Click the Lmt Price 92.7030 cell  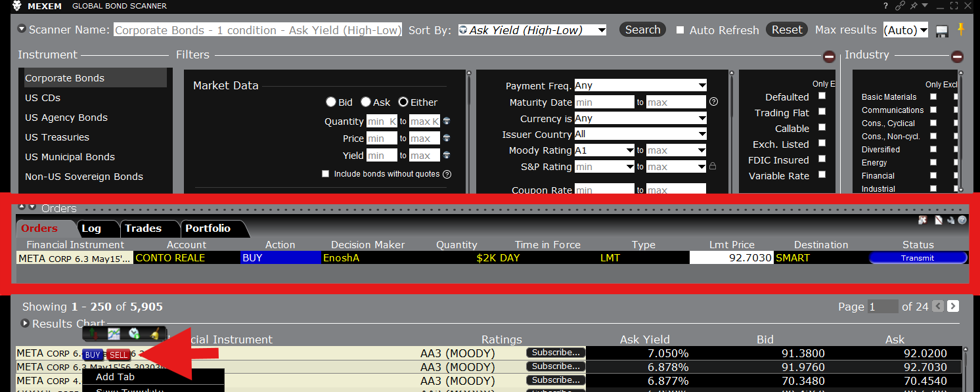click(731, 258)
